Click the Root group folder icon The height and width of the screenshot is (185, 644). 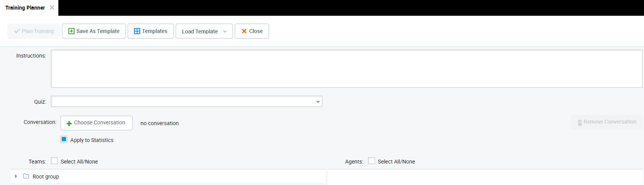pos(26,176)
